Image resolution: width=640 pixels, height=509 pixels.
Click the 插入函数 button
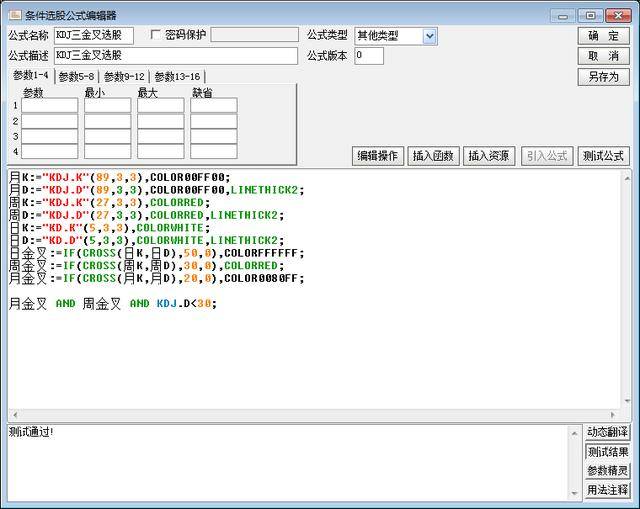433,156
